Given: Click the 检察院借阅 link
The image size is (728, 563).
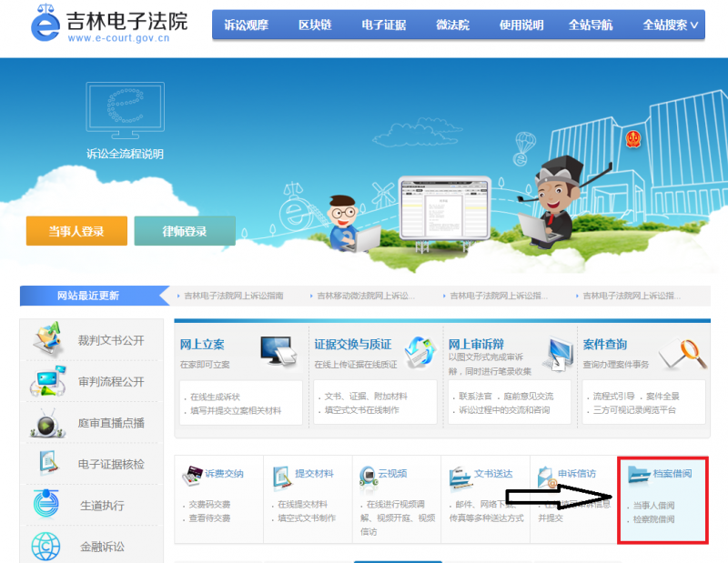Looking at the screenshot, I should 653,519.
